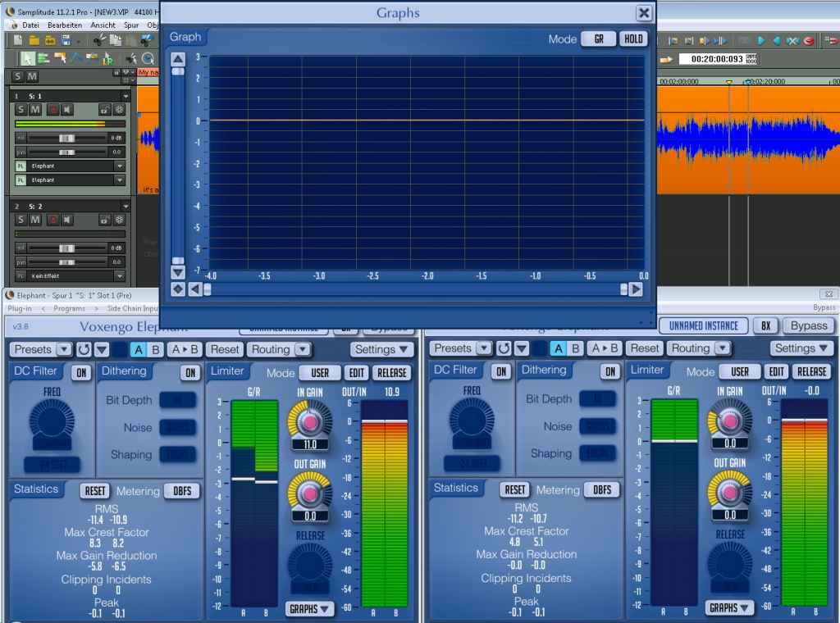Screen dimensions: 840x623
Task: Click the diamond reset-zoom icon in Graphs window
Action: [x=178, y=289]
